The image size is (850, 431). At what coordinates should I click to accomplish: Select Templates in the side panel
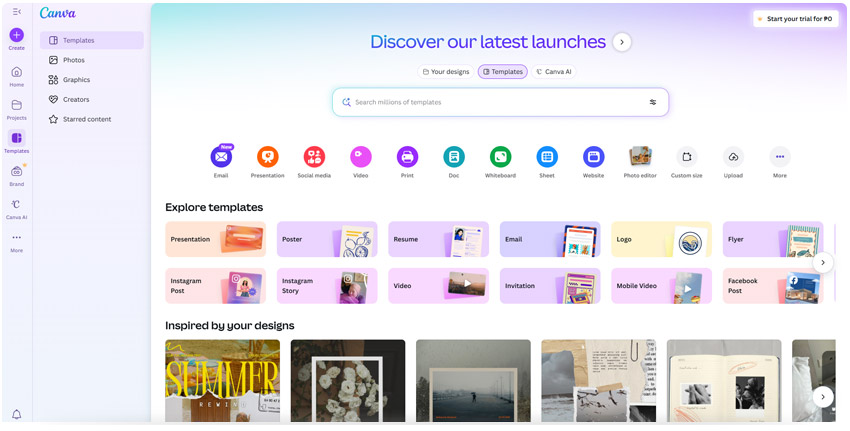(92, 40)
